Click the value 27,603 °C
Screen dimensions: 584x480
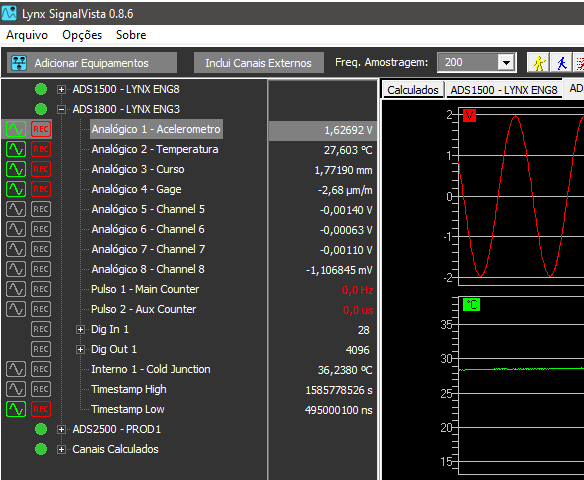(348, 150)
